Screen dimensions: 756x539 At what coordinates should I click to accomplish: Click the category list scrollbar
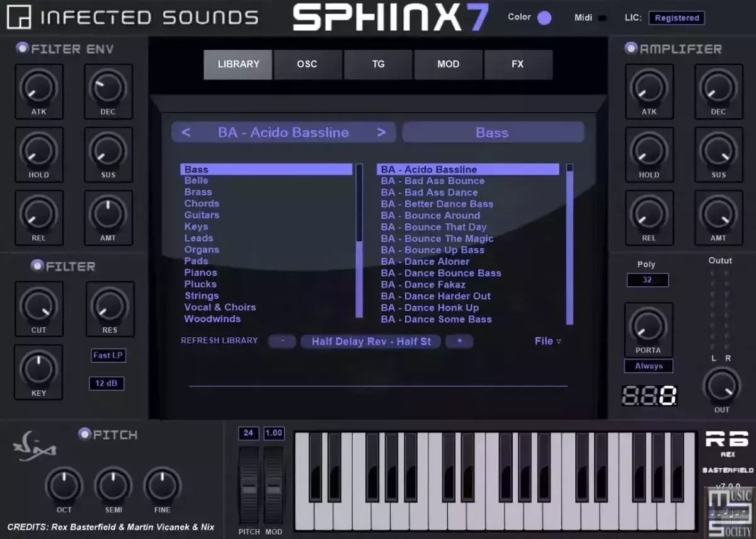tap(360, 241)
